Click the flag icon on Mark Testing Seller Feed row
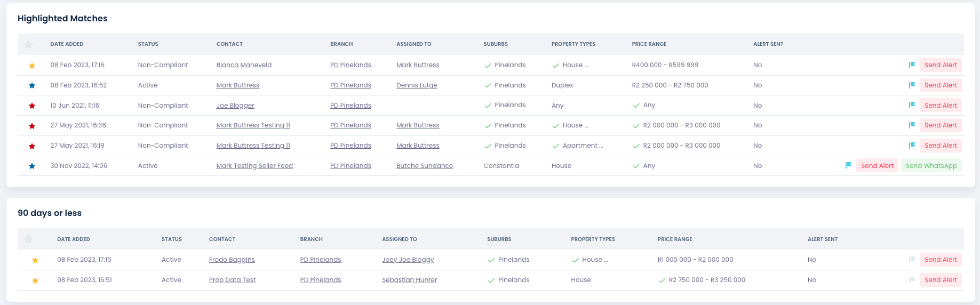The image size is (980, 305). (x=848, y=165)
